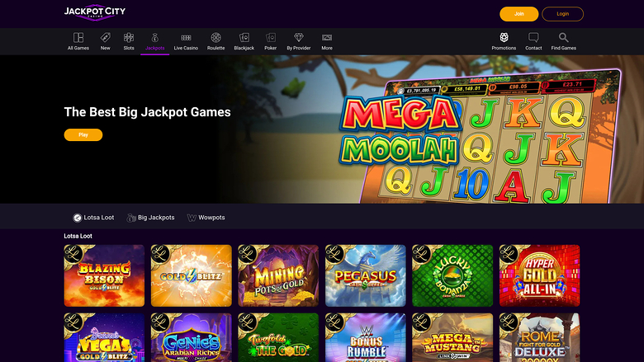Viewport: 644px width, 362px height.
Task: Open the Lucky Bonanza game thumbnail
Action: tap(452, 275)
